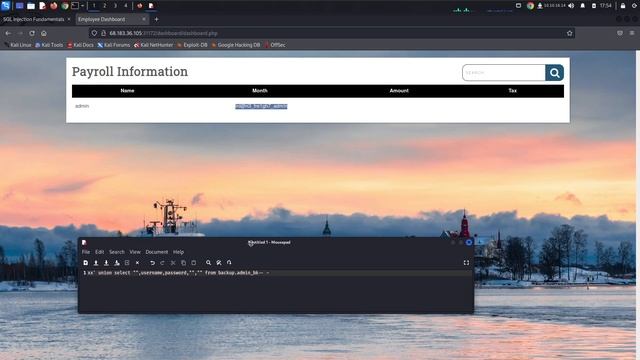Click the highlighted text in the Month column
The image size is (640, 360).
[261, 106]
